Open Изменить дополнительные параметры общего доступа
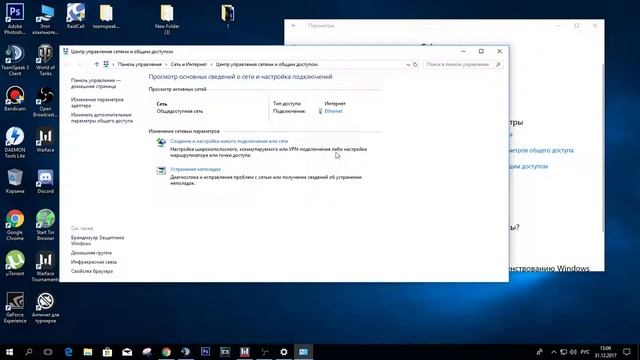The height and width of the screenshot is (360, 640). [x=102, y=118]
